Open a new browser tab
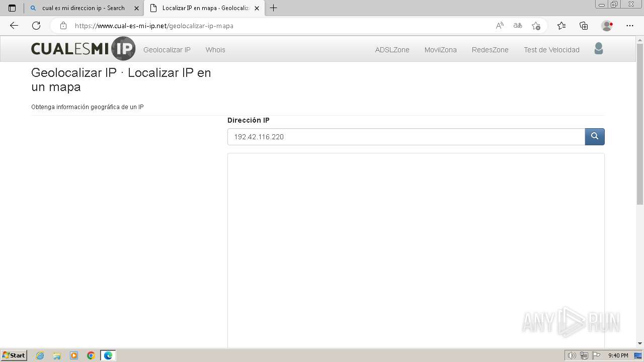This screenshot has height=362, width=644. (273, 8)
